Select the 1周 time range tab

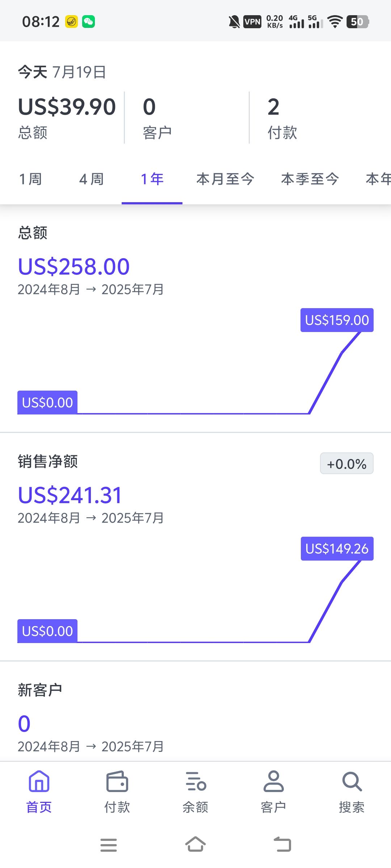30,179
